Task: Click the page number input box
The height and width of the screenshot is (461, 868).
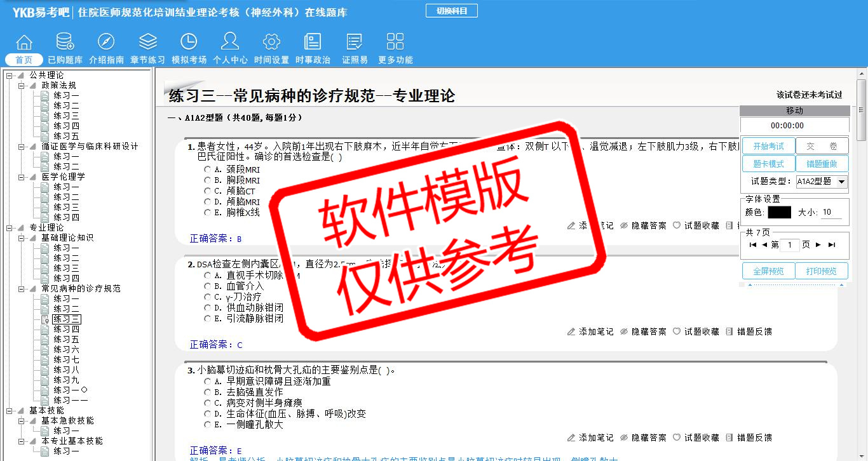Action: 789,245
